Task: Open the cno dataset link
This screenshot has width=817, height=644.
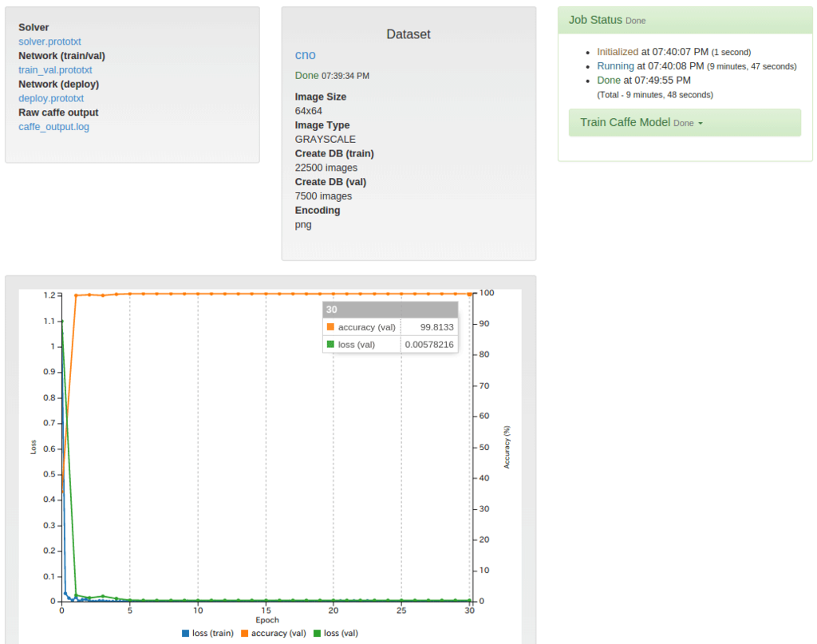Action: [x=306, y=55]
